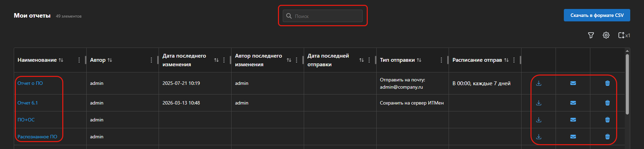Toggle row height x1 icon
This screenshot has width=644, height=149.
pos(624,35)
